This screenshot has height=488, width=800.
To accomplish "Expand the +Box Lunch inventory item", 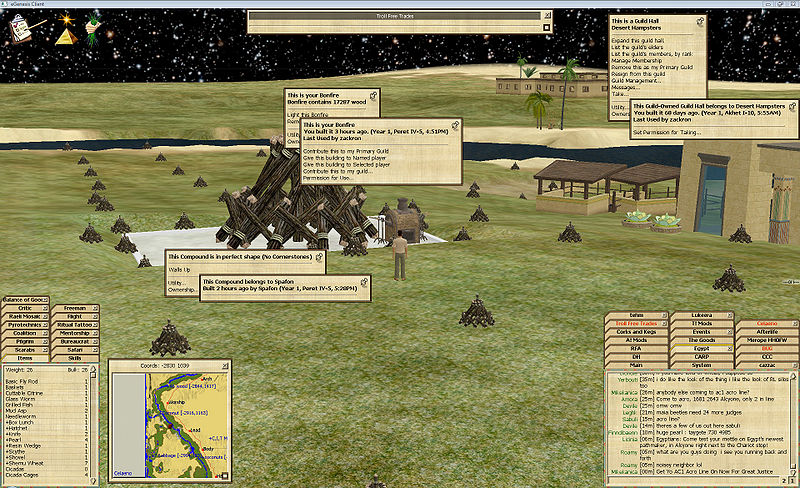I will (x=19, y=423).
